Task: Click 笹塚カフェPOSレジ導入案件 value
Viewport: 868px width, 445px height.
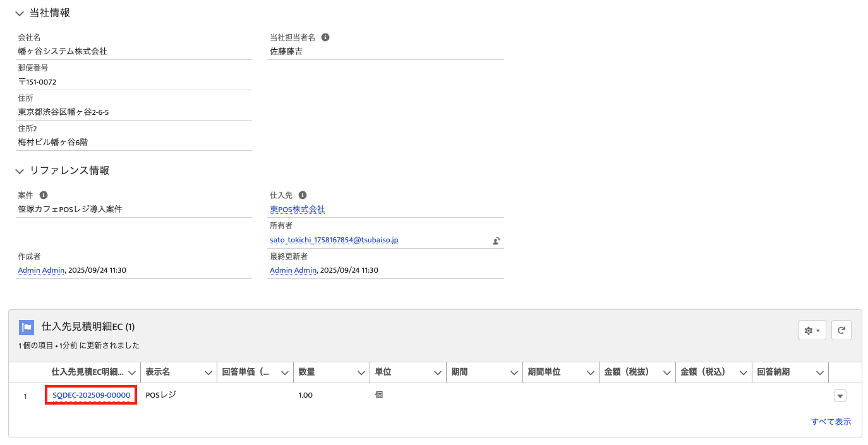Action: click(x=70, y=209)
